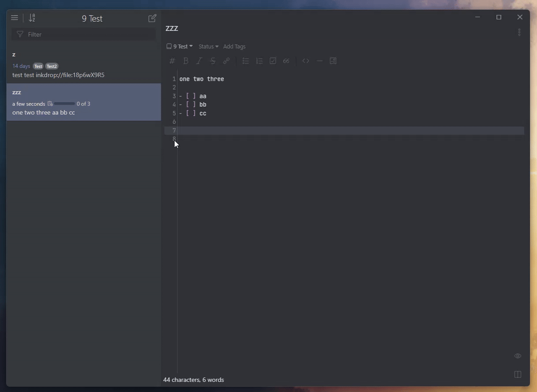Click the preview "one two three aa bb cc"
Viewport: 537px width, 392px height.
click(44, 112)
